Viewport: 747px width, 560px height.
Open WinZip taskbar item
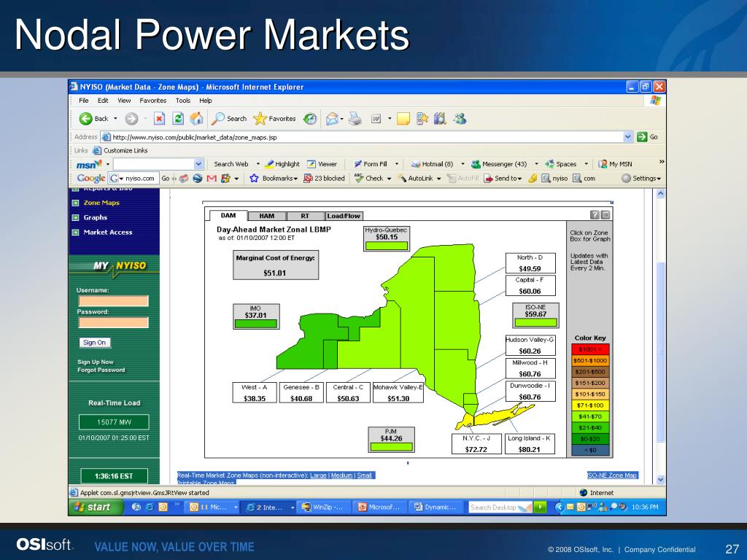click(x=323, y=507)
